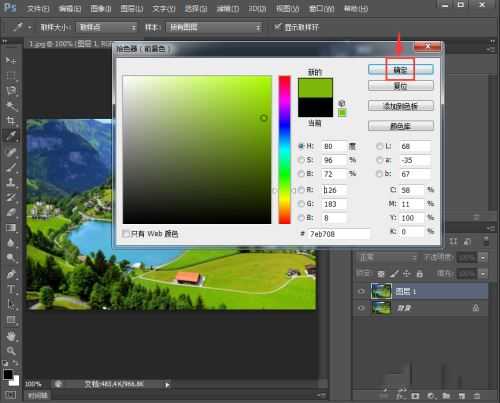Open the Select menu in menu bar
Screen dimensions: 500x403
tap(196, 9)
